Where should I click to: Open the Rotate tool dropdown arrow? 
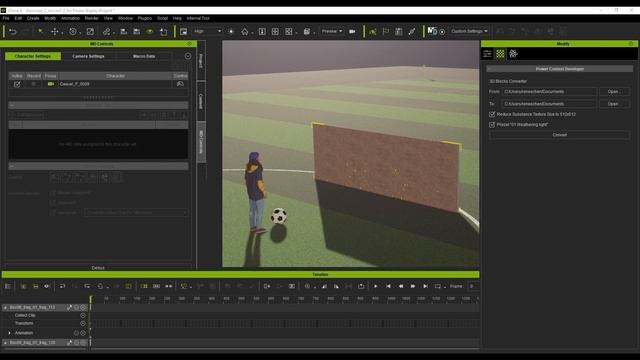coord(80,33)
